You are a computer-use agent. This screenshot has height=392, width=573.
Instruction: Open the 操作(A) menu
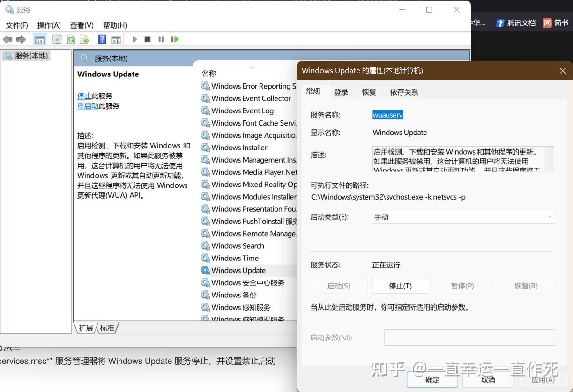pos(49,25)
